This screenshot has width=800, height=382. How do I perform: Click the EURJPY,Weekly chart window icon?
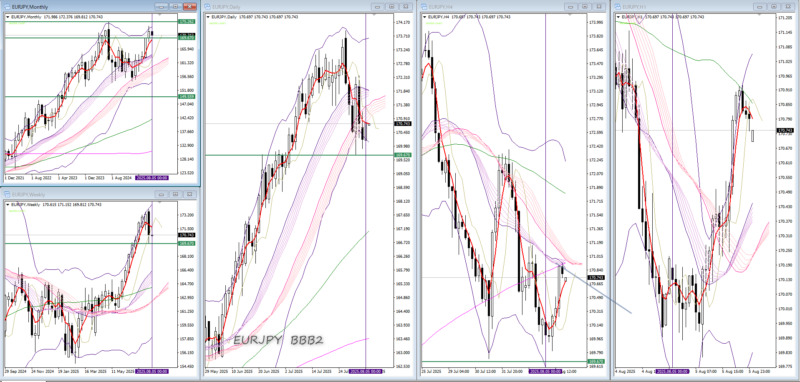click(x=7, y=194)
